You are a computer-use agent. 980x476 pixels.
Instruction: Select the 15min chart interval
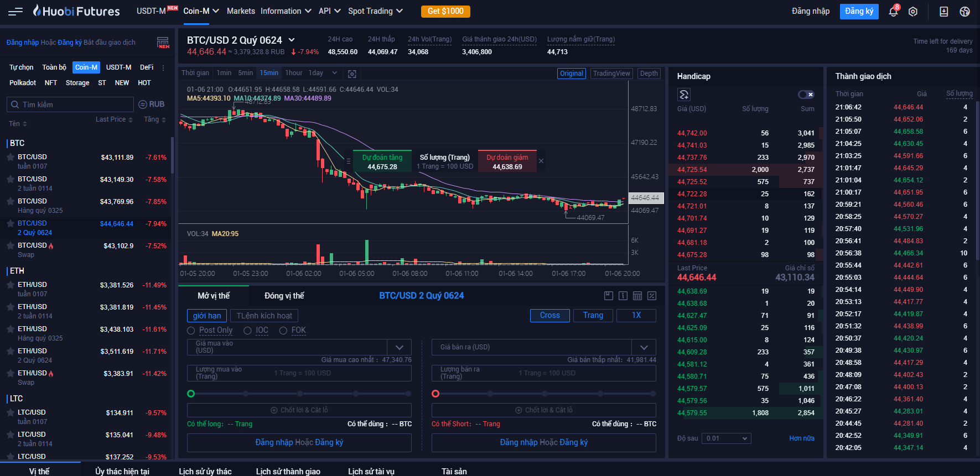(269, 73)
